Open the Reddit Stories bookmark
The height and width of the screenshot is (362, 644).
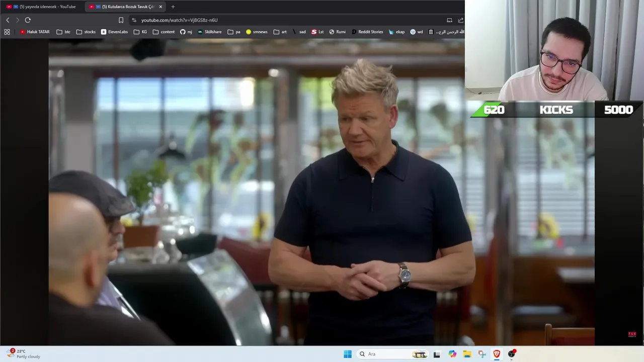[367, 32]
